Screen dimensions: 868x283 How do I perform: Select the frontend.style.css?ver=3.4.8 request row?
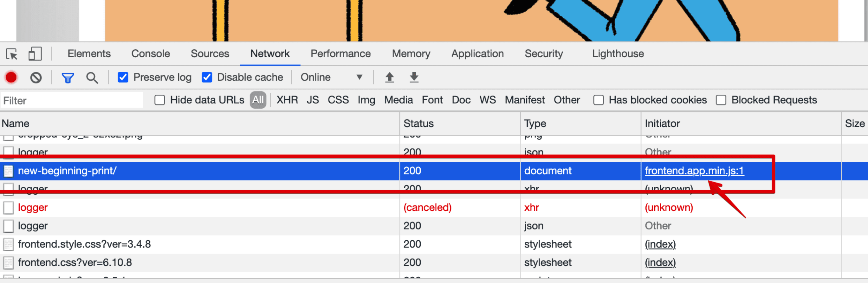[x=84, y=244]
